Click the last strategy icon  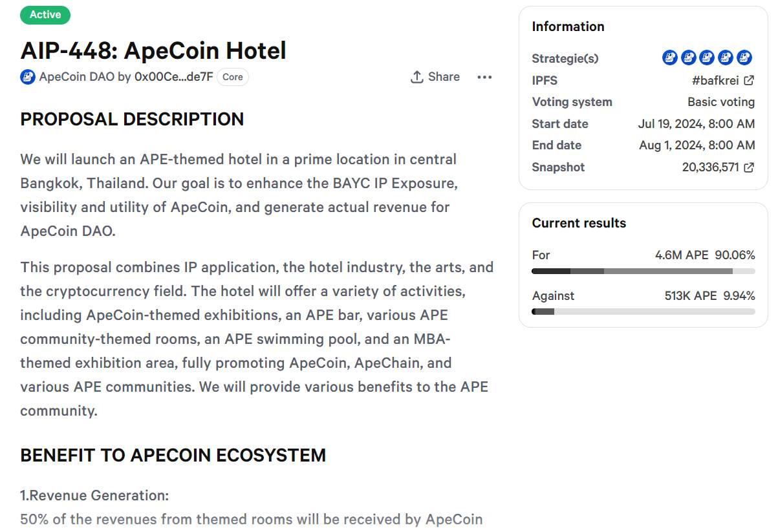(744, 58)
